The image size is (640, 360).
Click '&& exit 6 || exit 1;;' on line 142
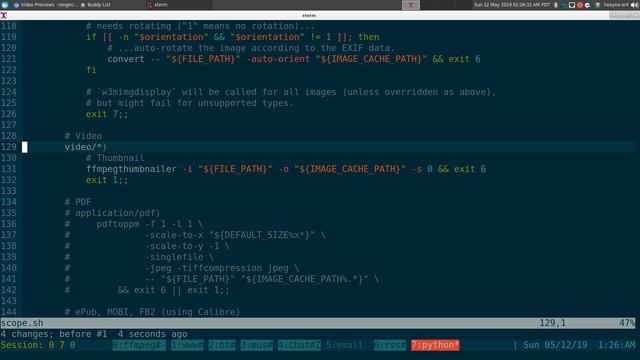pos(174,290)
